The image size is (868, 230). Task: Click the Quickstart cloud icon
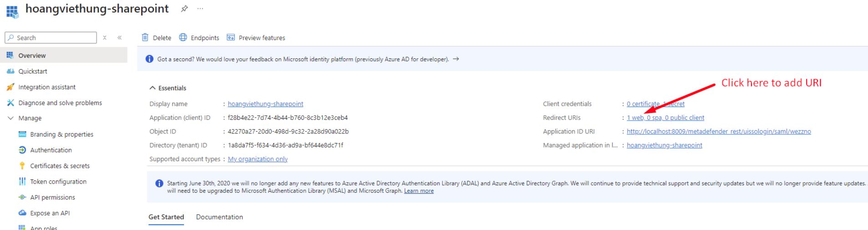pos(10,71)
